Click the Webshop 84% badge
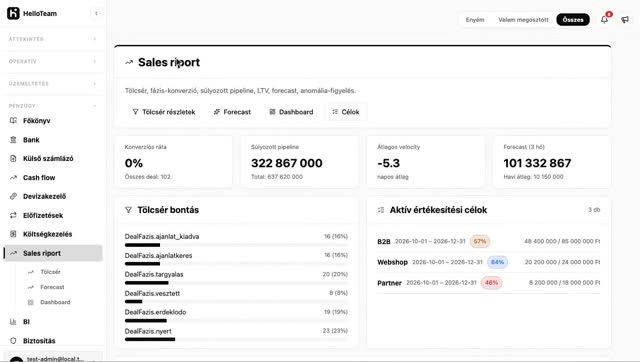 point(497,262)
